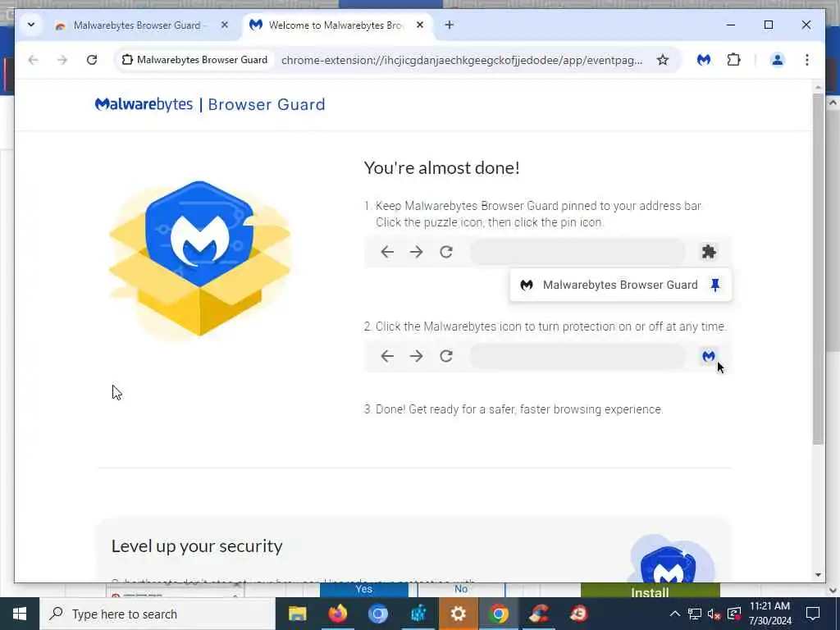Open Firefox from the taskbar

[x=337, y=614]
